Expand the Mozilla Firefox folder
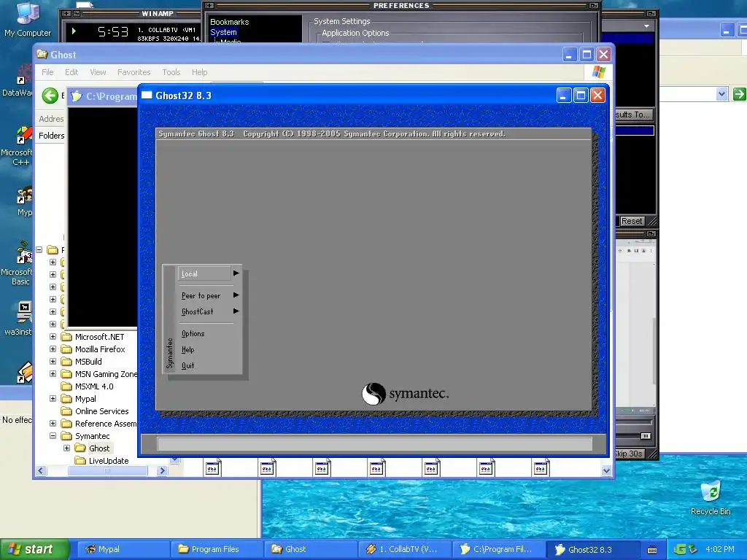The image size is (747, 560). 53,349
